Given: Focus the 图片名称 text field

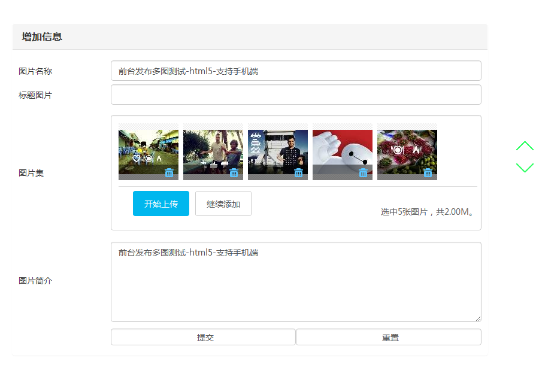Looking at the screenshot, I should coord(296,71).
